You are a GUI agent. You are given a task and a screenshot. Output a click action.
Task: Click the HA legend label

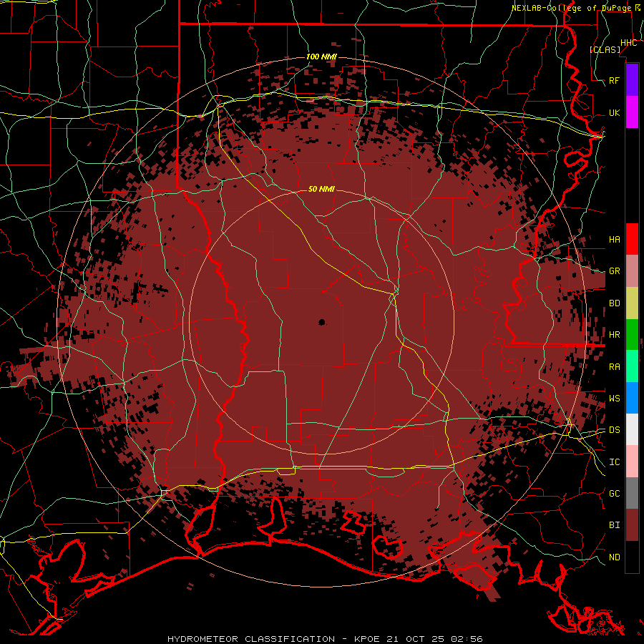[x=615, y=239]
